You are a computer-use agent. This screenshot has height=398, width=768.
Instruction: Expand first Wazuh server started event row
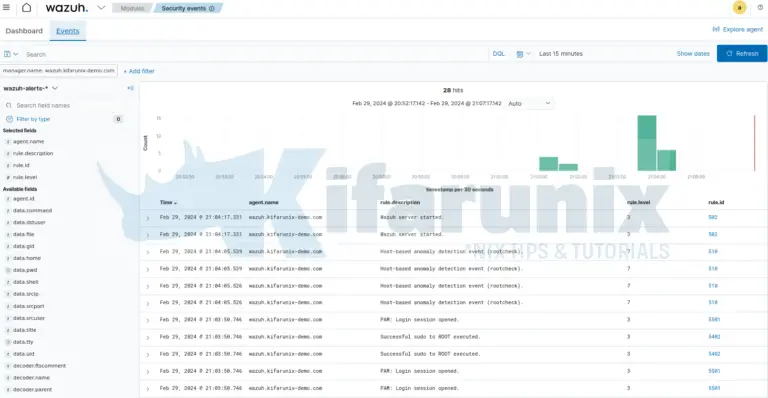[147, 218]
